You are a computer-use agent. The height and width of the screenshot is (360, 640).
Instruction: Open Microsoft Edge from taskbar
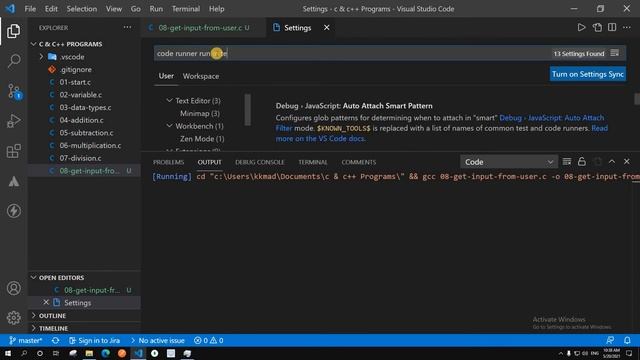pos(105,353)
